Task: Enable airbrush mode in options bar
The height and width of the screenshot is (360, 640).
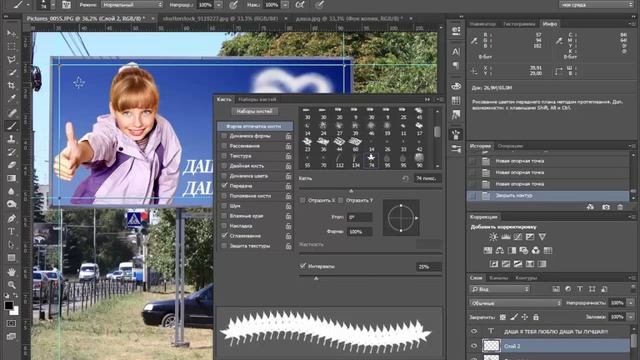Action: coord(300,5)
